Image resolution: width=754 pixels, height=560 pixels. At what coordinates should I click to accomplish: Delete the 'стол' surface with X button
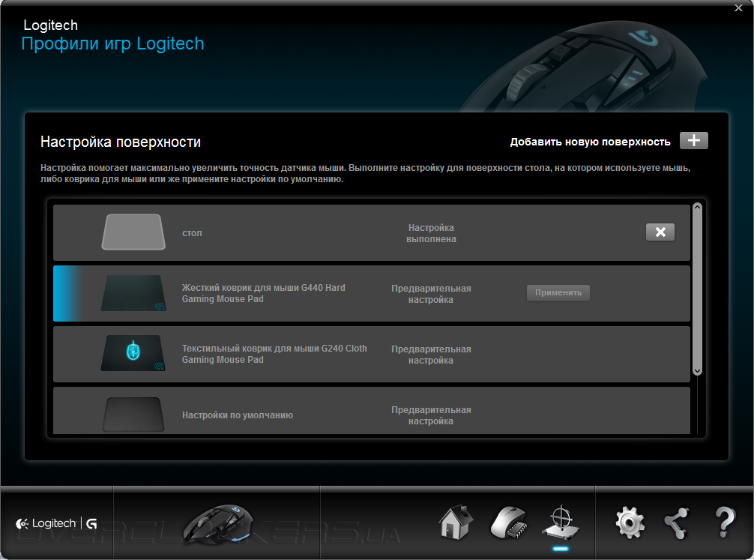[x=660, y=232]
